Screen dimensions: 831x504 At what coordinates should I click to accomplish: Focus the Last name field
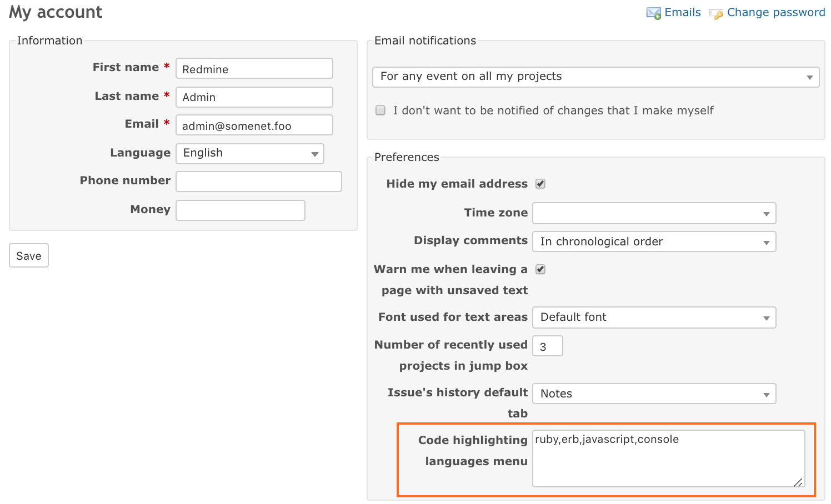pyautogui.click(x=254, y=97)
